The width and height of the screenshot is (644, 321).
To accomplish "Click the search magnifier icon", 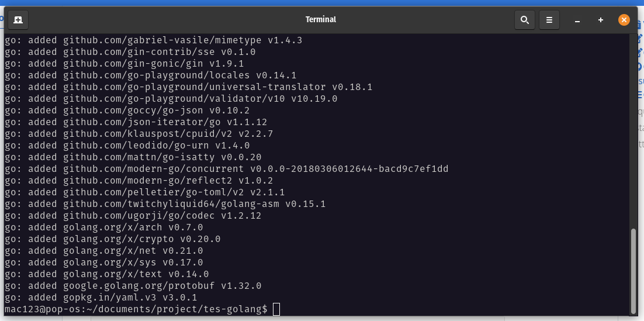I will (x=524, y=20).
